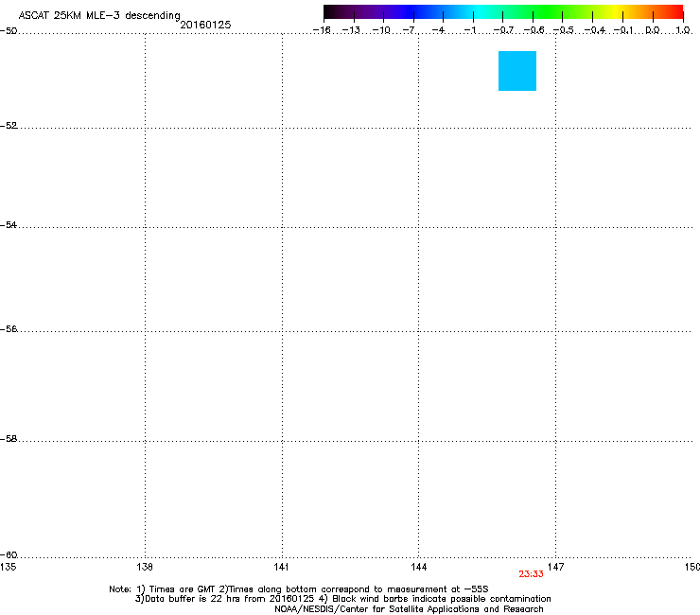Click the -16 color scale value
Screen dimensions: 700x615
(x=322, y=30)
